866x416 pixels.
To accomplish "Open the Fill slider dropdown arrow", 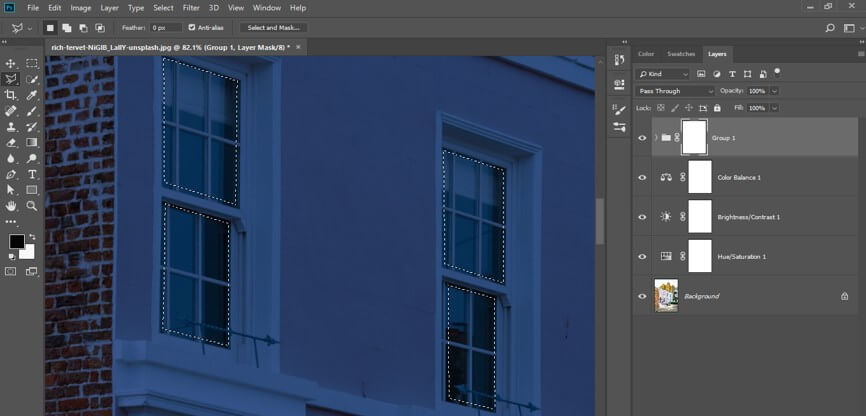I will (774, 108).
